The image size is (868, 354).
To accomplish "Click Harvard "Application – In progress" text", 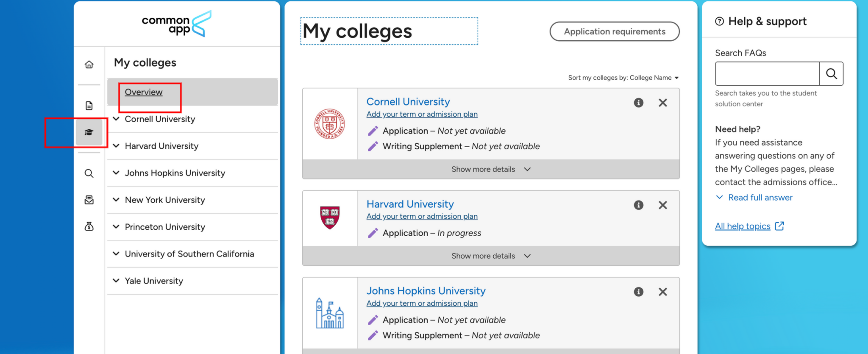I will tap(432, 233).
